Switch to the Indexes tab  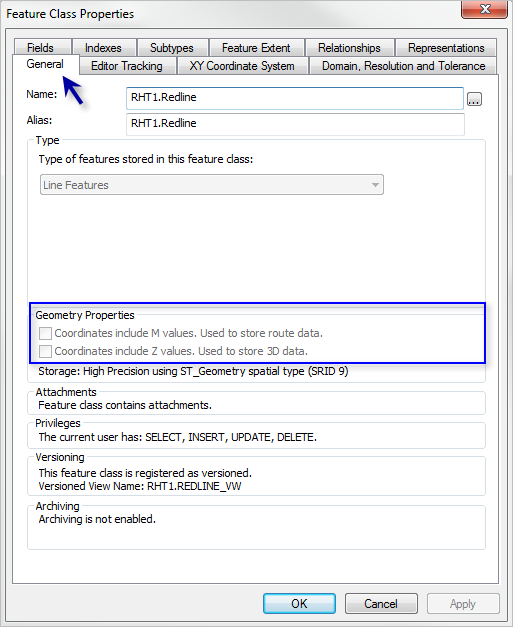pyautogui.click(x=104, y=48)
